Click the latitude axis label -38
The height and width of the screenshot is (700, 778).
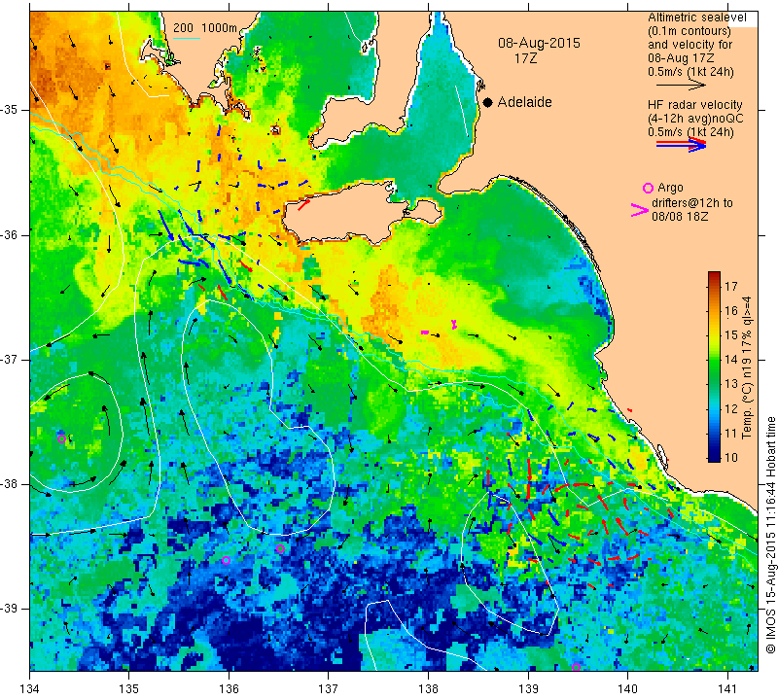(10, 484)
